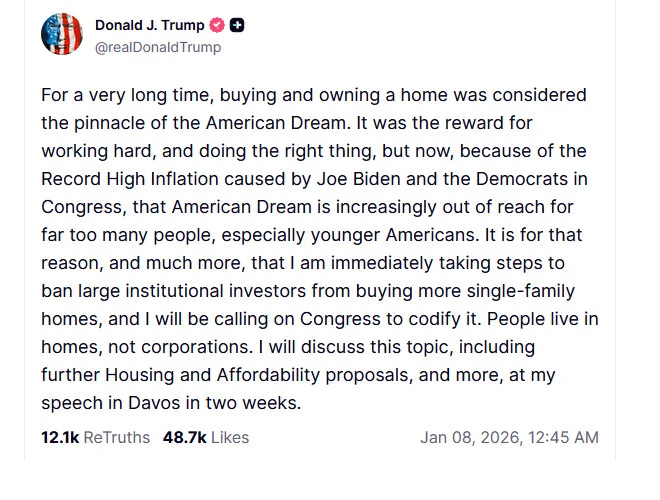Click the ReTruths label text

click(x=116, y=437)
